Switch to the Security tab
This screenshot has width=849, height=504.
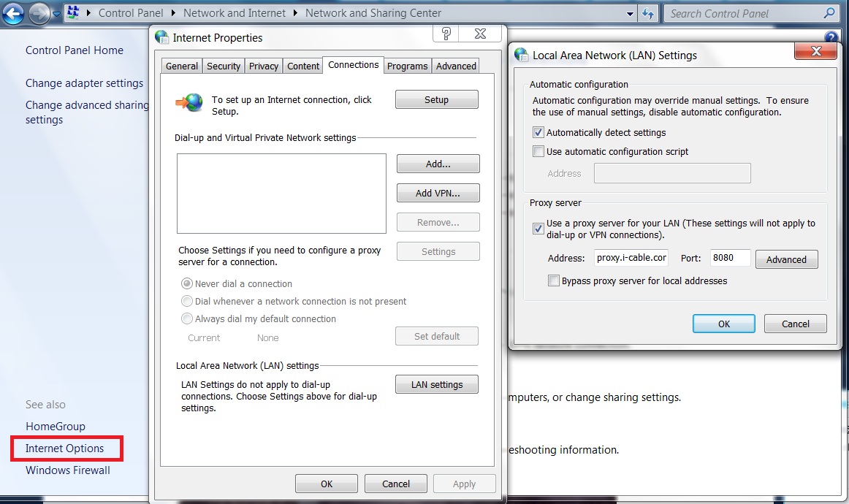tap(223, 66)
